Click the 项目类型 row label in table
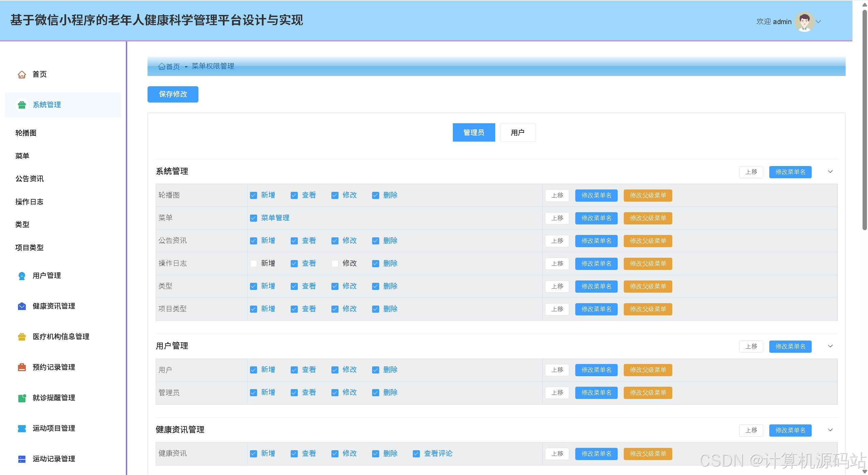868x475 pixels. click(172, 309)
